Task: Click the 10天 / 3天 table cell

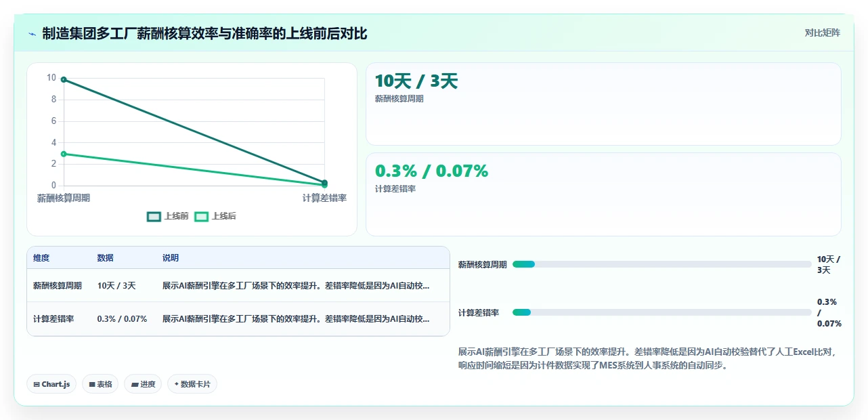Action: [x=116, y=286]
